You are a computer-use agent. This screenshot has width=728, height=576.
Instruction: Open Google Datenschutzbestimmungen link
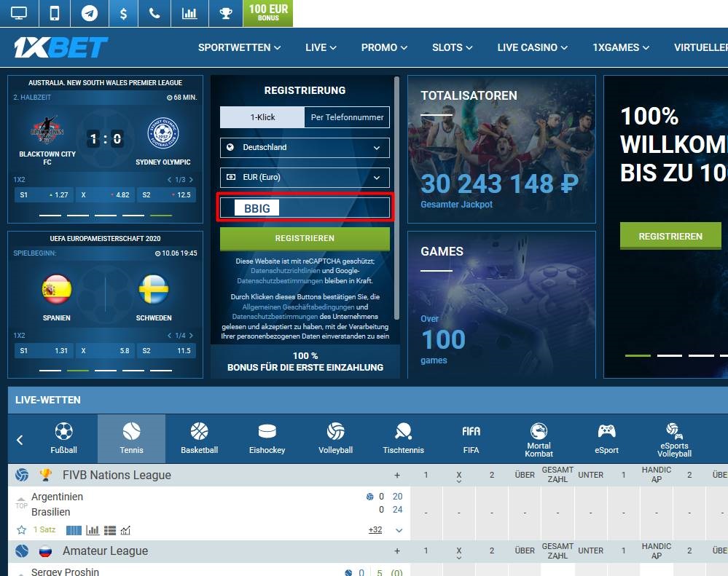[280, 281]
